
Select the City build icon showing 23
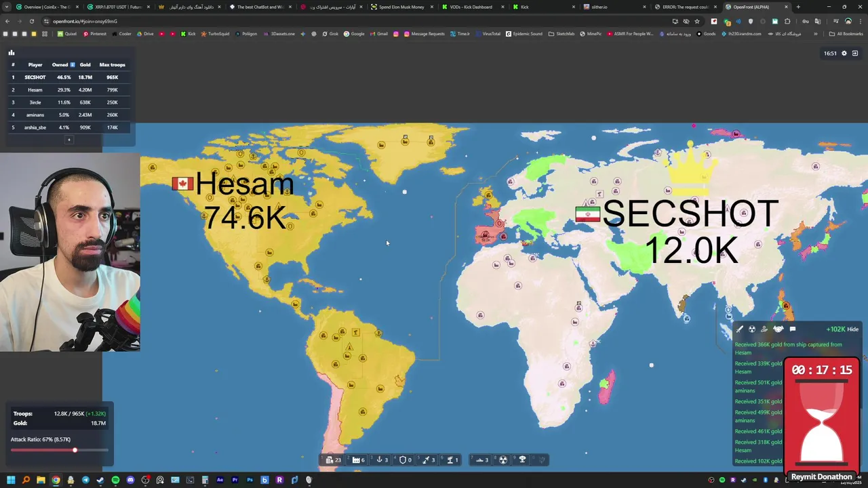(x=333, y=460)
